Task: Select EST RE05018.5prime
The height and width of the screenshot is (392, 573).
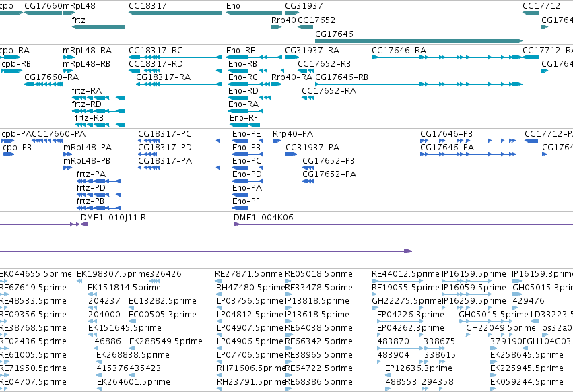Action: 318,274
